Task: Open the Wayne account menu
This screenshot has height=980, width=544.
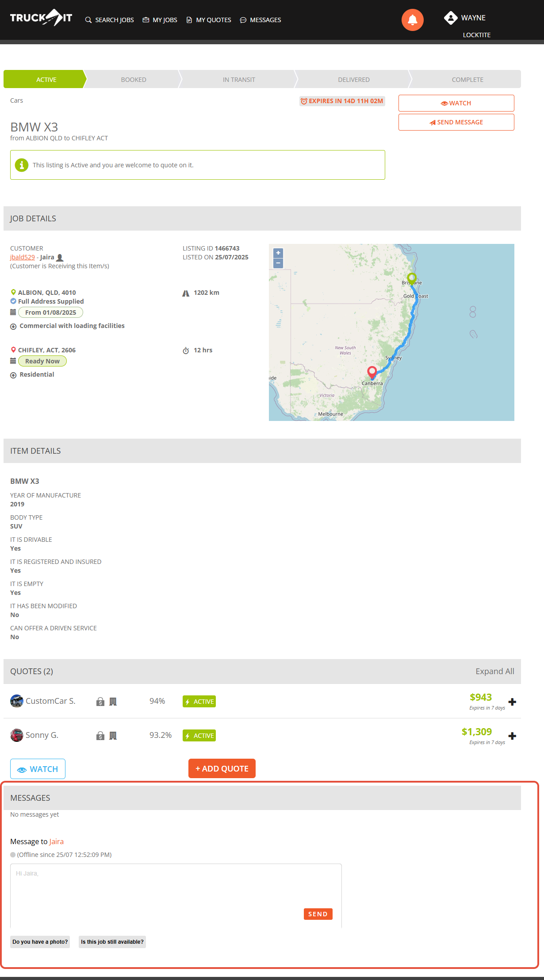Action: click(x=473, y=18)
